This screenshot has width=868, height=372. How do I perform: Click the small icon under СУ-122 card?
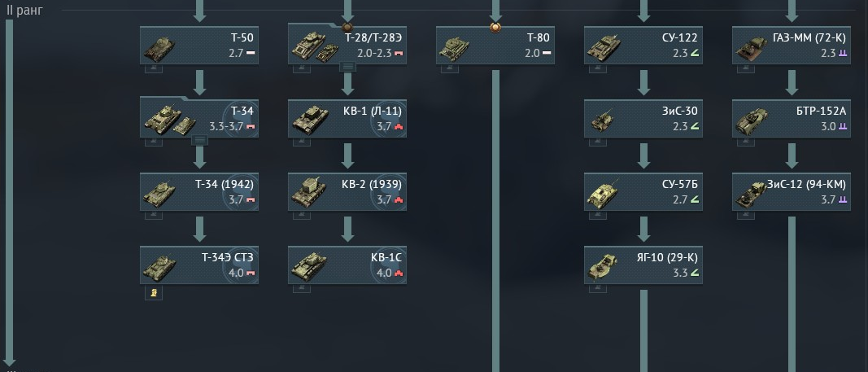(x=598, y=68)
